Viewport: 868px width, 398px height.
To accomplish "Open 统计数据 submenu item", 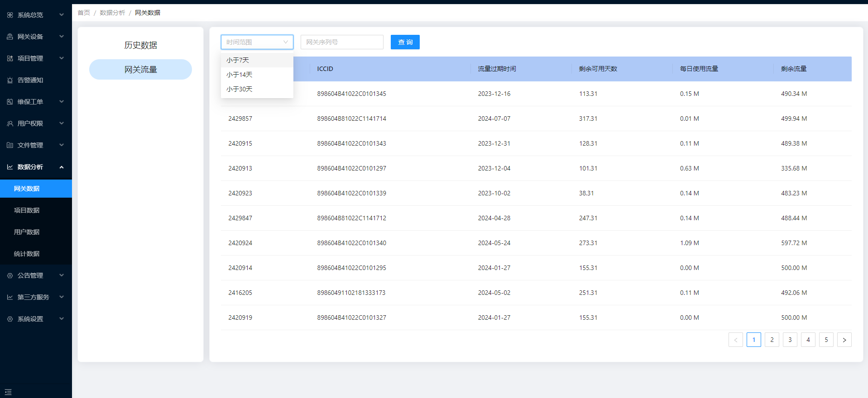I will (36, 254).
